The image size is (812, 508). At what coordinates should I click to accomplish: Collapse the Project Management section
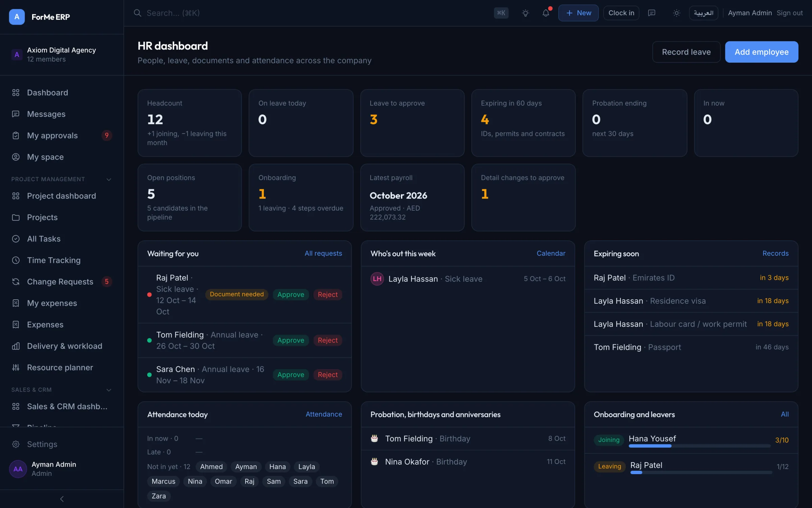[x=109, y=179]
